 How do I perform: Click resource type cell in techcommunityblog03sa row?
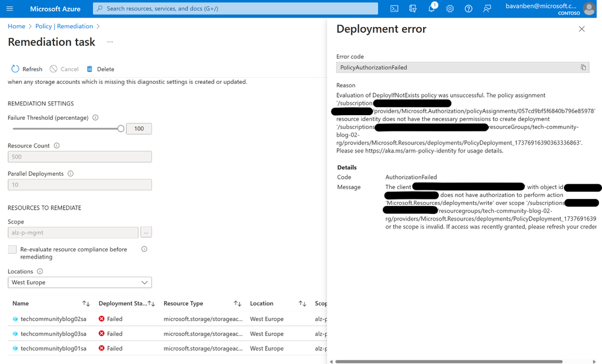click(203, 334)
